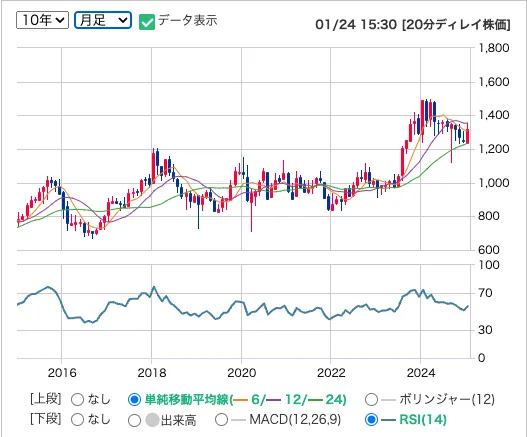Click the 2016 x-axis label
Viewport: 527px width, 437px height.
(62, 373)
